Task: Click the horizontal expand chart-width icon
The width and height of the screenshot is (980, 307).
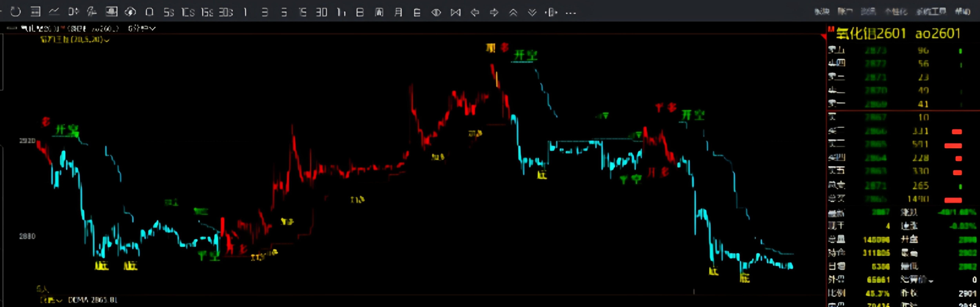Action: (x=551, y=13)
